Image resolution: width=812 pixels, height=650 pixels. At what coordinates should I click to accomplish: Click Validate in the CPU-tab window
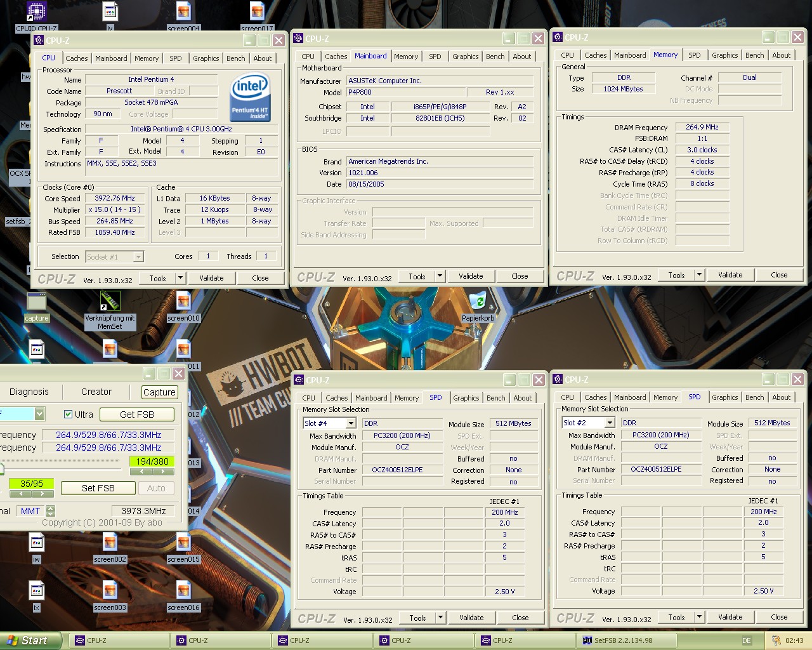click(x=211, y=278)
